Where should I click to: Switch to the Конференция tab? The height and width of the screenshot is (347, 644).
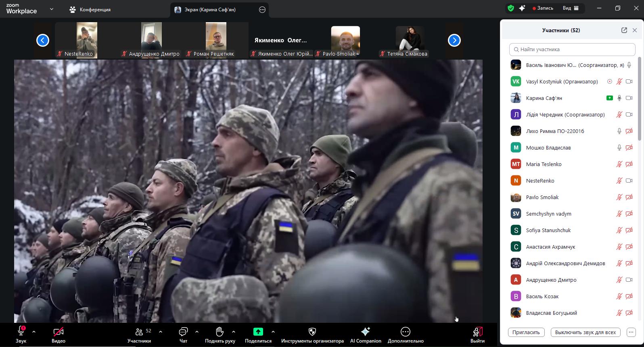(90, 10)
